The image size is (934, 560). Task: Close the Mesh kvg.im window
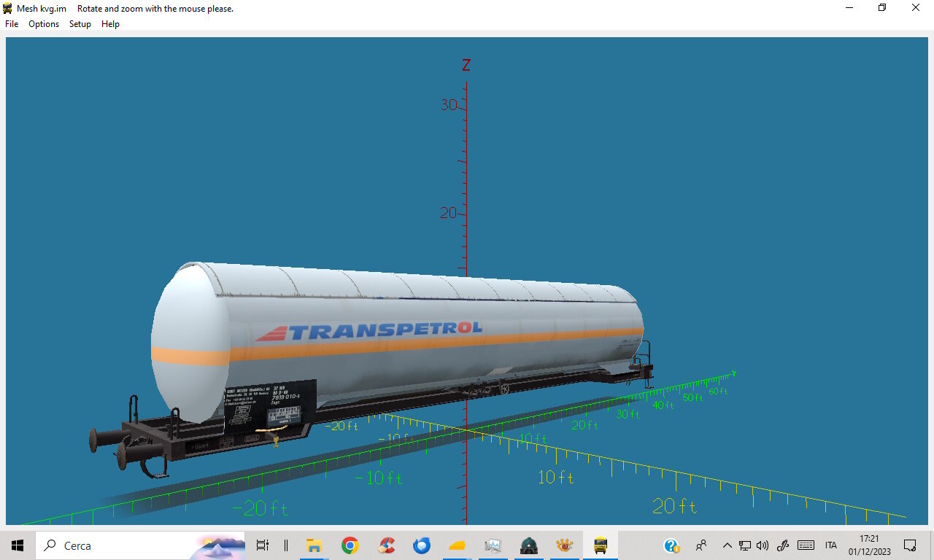pyautogui.click(x=916, y=8)
